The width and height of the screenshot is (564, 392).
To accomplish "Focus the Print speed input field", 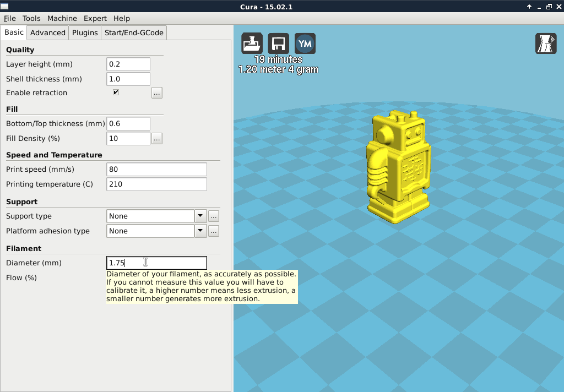I will point(156,170).
